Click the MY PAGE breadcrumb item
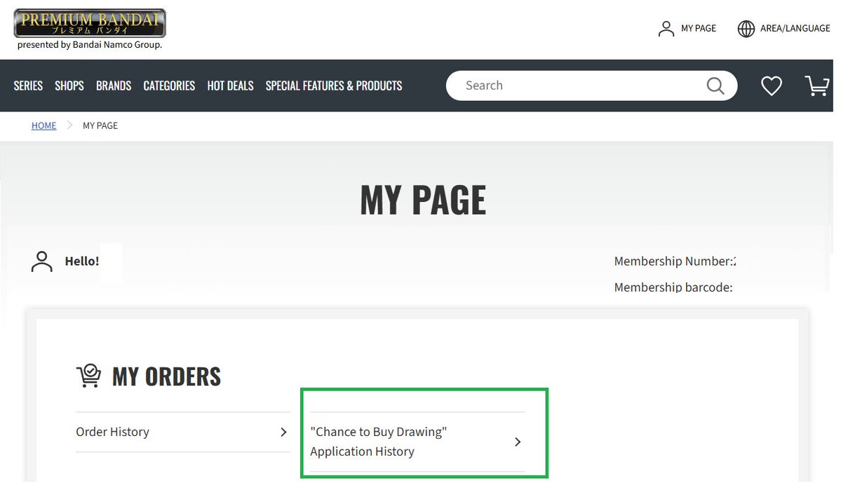This screenshot has height=504, width=841. coord(100,125)
